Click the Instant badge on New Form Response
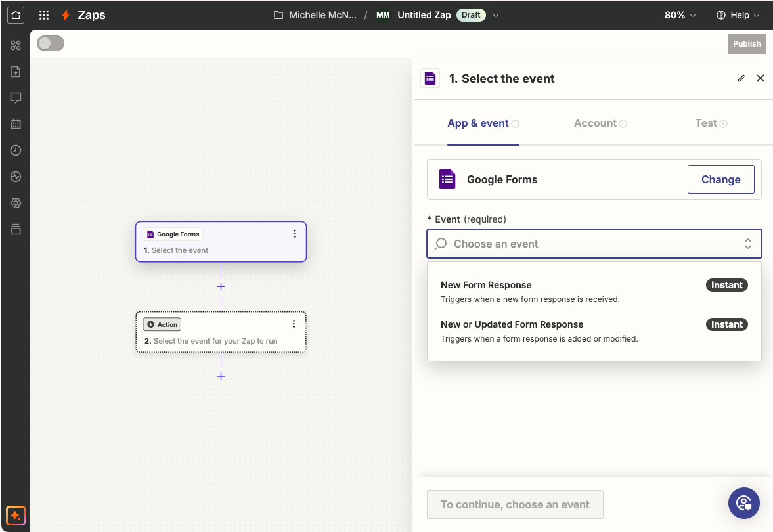 coord(726,285)
